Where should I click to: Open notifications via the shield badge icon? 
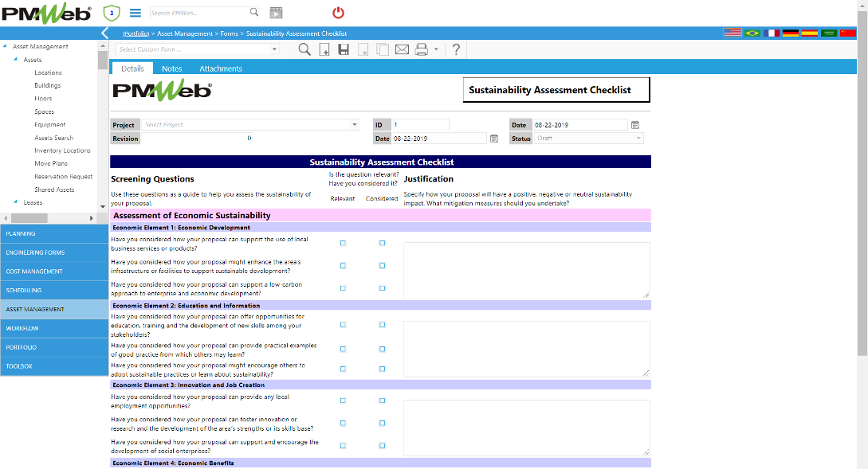coord(111,13)
